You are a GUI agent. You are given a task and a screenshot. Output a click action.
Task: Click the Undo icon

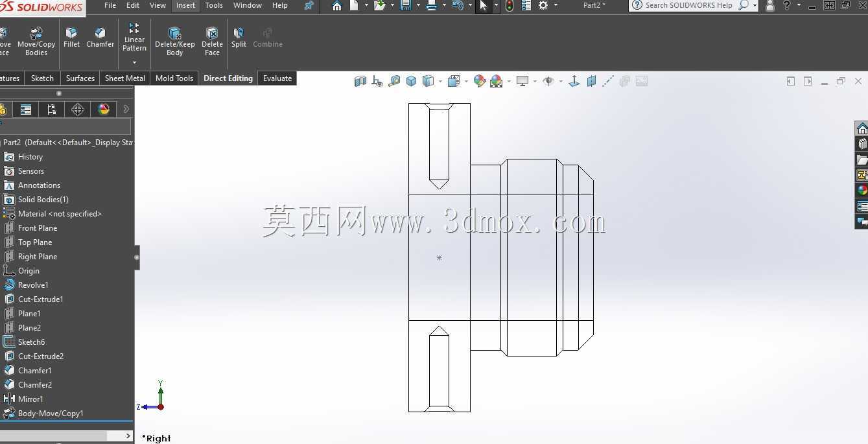click(458, 6)
